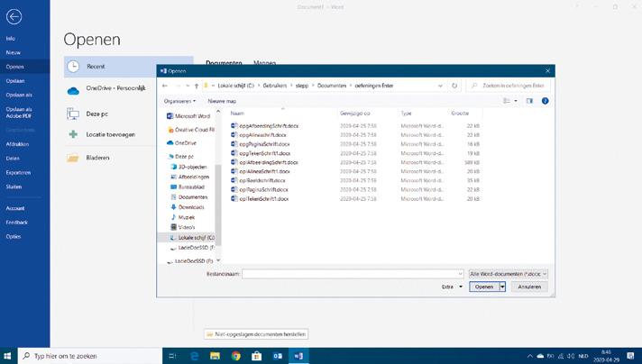Viewport: 642px width, 364px height.
Task: Select file oppPaginaSchrift.docx
Action: [261, 144]
